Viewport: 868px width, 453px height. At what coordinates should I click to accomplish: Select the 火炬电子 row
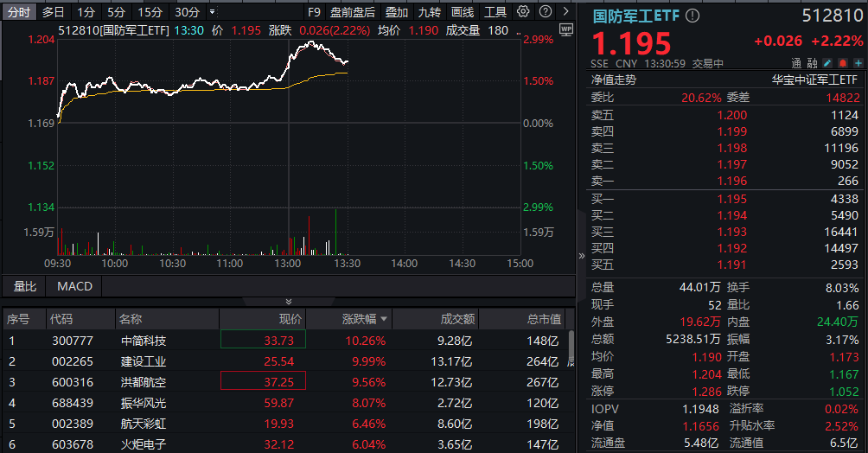(285, 444)
